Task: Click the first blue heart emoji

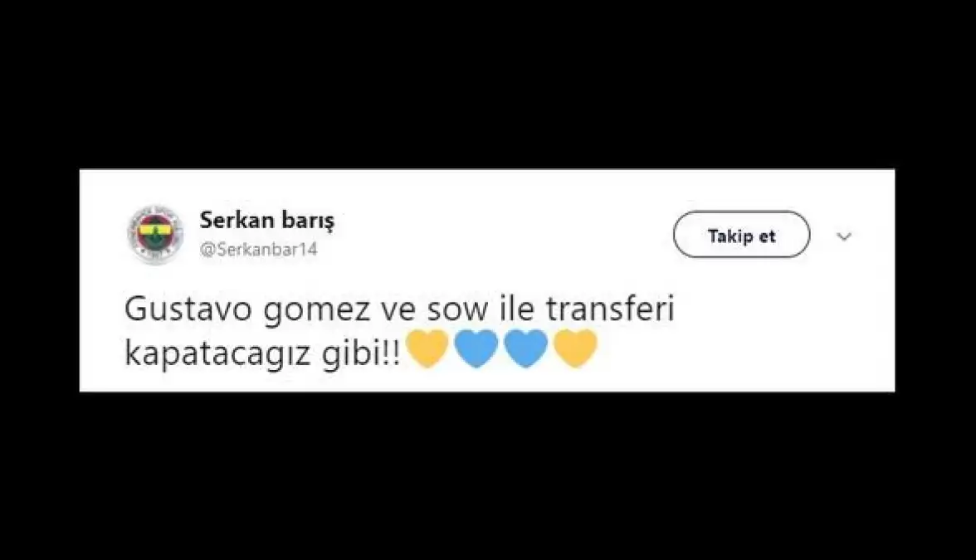Action: tap(476, 348)
